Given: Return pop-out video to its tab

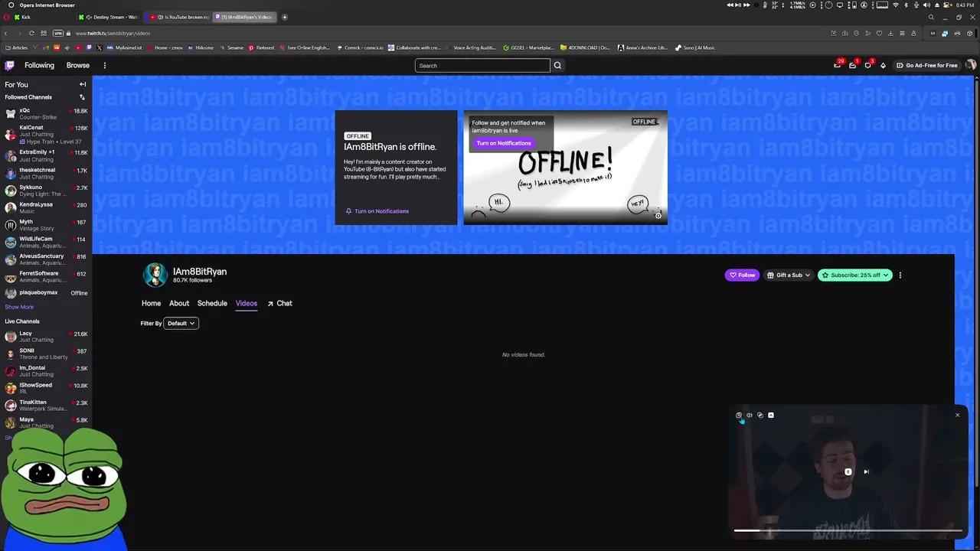Looking at the screenshot, I should point(739,415).
